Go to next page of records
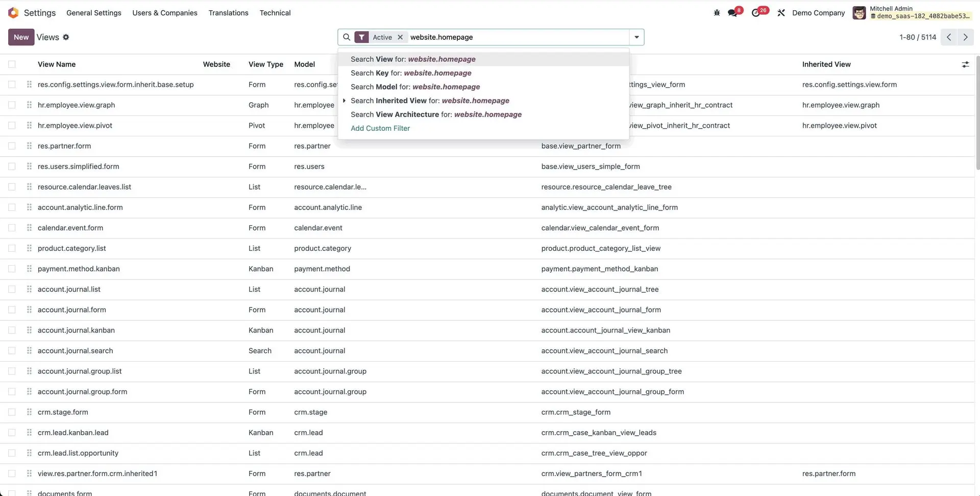This screenshot has height=496, width=980. [965, 37]
